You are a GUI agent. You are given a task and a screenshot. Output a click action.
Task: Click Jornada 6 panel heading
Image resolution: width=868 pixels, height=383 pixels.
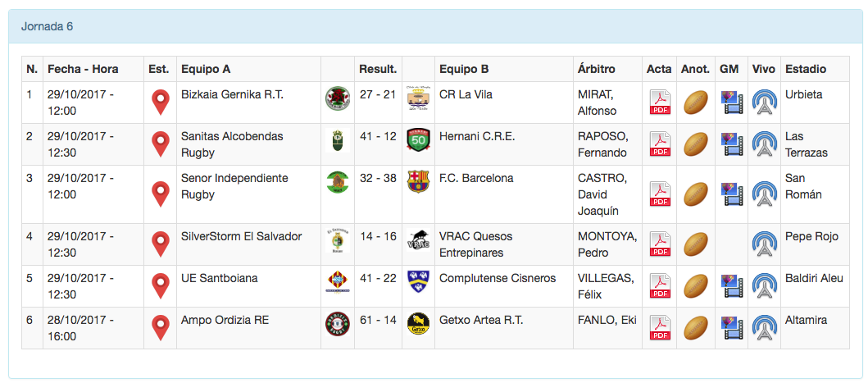[x=48, y=26]
